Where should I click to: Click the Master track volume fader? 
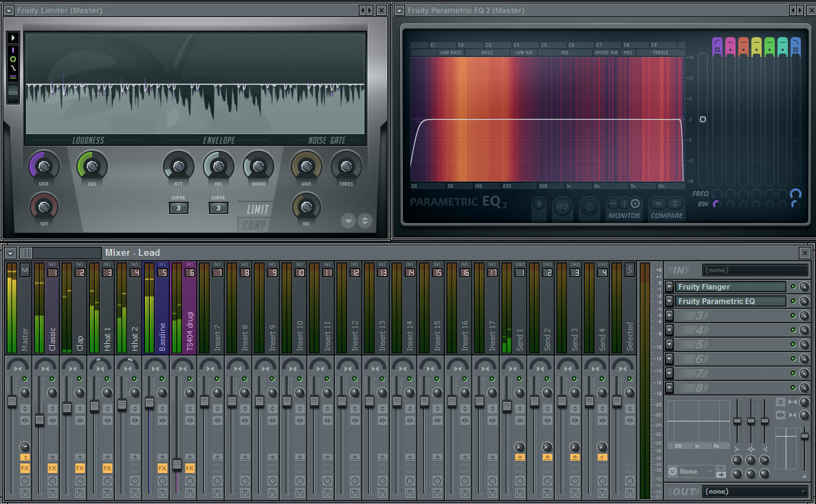(12, 400)
